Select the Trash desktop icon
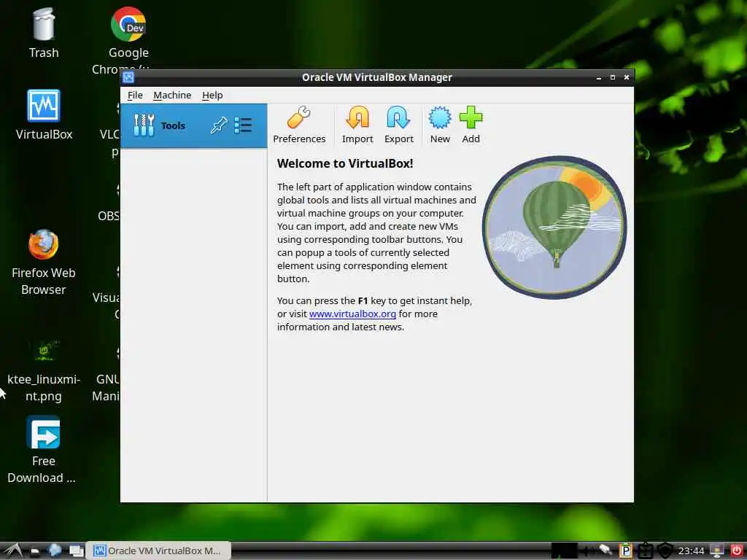 (x=44, y=33)
